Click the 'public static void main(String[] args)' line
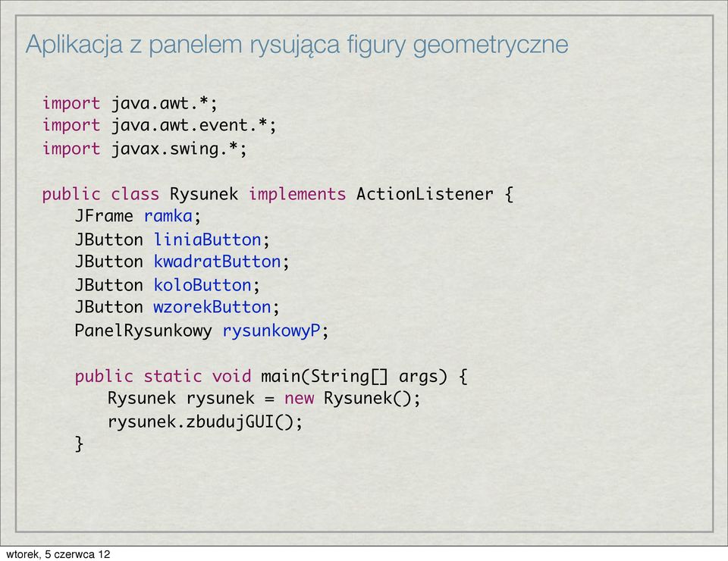Viewport: 728px width, 561px height. pyautogui.click(x=271, y=376)
